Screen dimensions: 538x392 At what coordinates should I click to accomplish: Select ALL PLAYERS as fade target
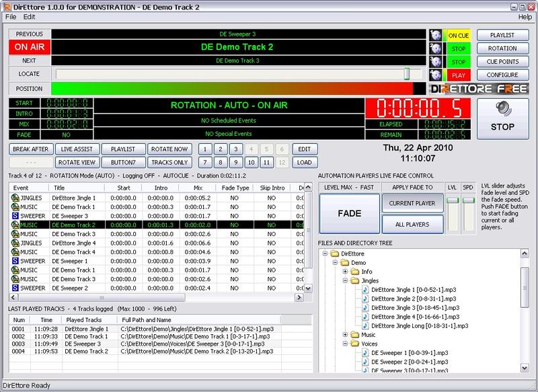click(412, 225)
